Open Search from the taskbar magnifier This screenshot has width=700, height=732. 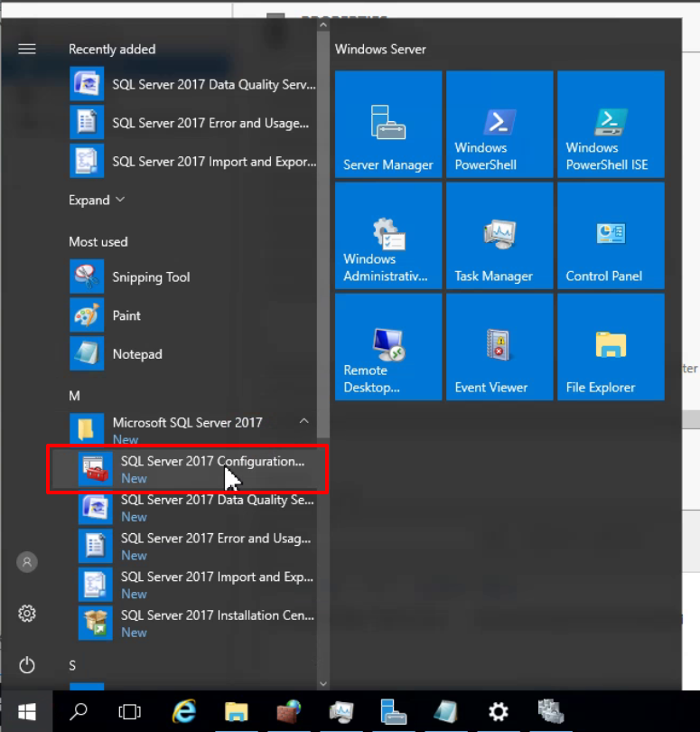[x=79, y=711]
